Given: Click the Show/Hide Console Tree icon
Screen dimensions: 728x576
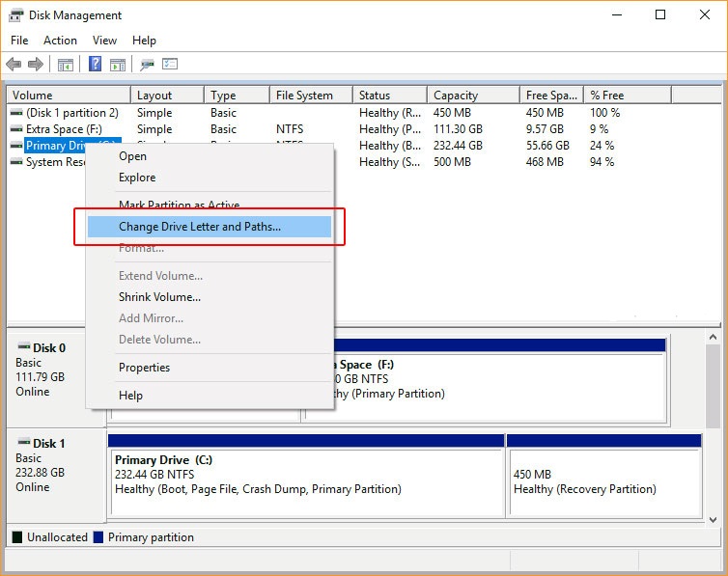Looking at the screenshot, I should (x=66, y=65).
